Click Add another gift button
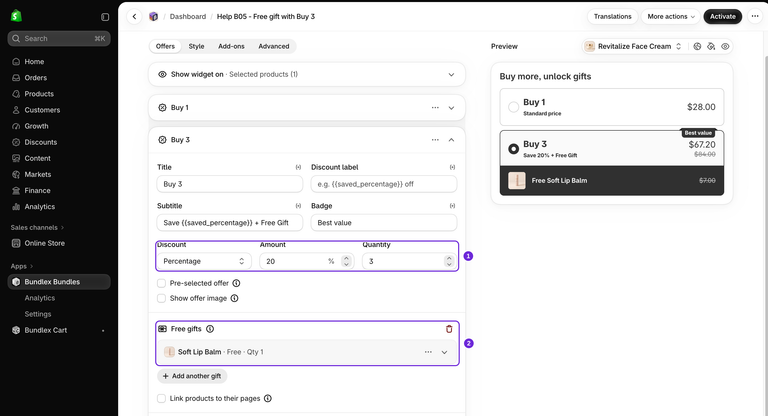The image size is (768, 416). coord(192,376)
